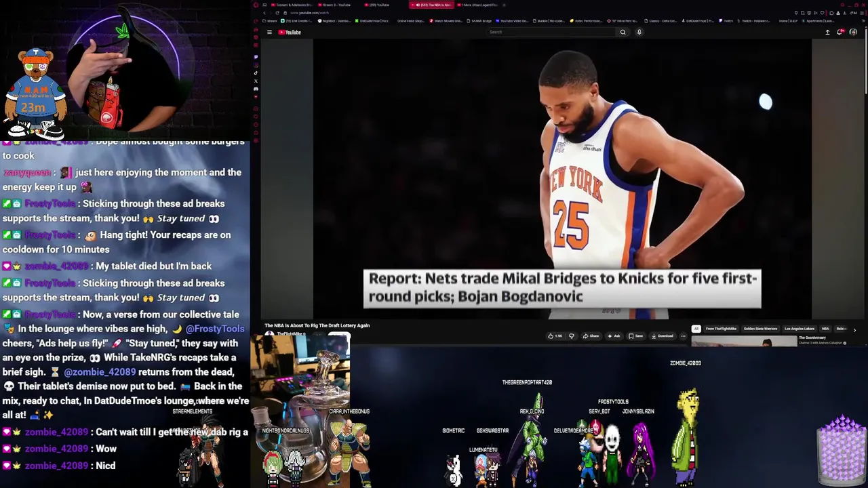Click the video player showing Mikal Bridges

(562, 179)
